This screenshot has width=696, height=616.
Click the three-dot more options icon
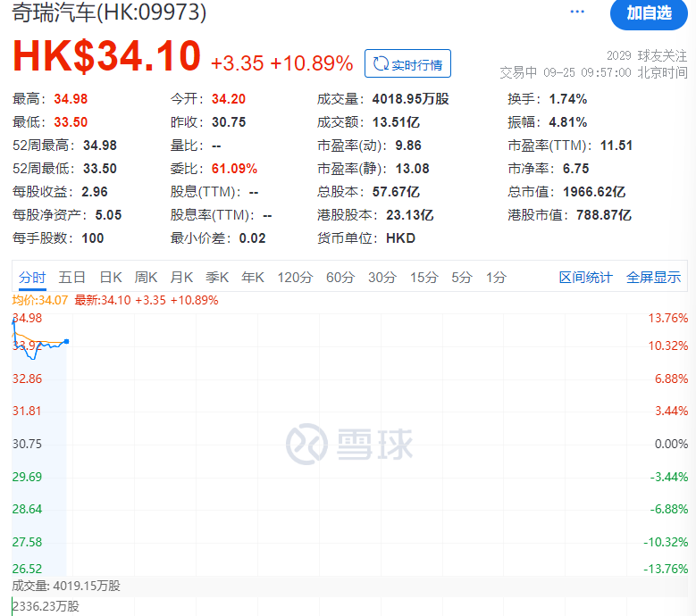pos(577,12)
